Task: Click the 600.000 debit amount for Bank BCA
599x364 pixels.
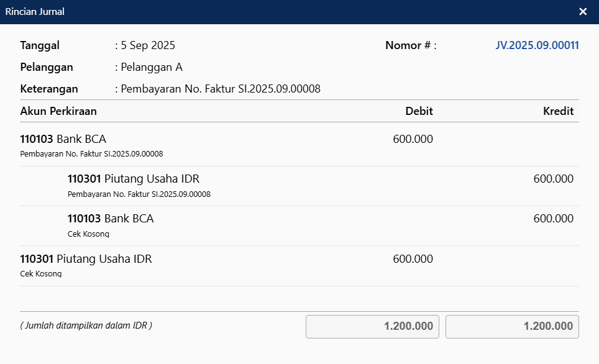Action: (413, 139)
